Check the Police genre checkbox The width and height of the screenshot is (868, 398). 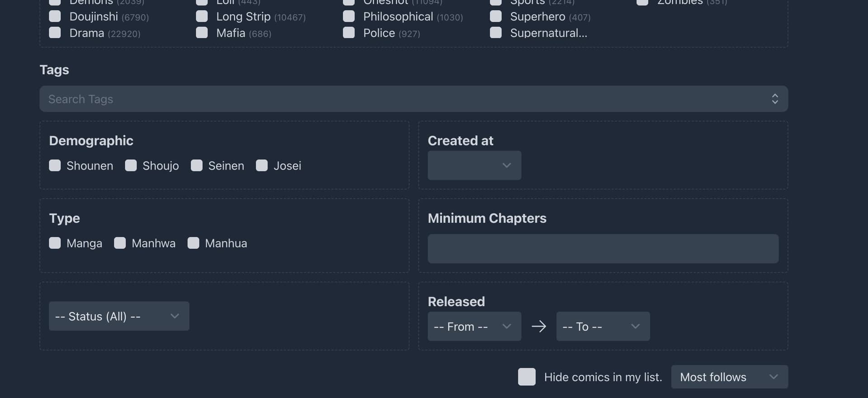349,33
